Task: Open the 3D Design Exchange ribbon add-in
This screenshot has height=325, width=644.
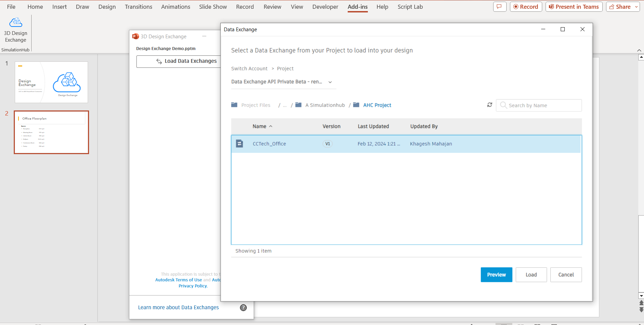Action: tap(15, 30)
